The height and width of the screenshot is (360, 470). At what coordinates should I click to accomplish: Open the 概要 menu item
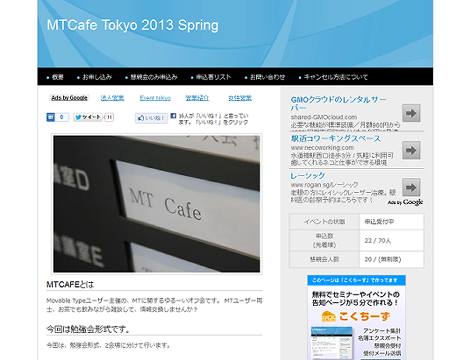[57, 77]
